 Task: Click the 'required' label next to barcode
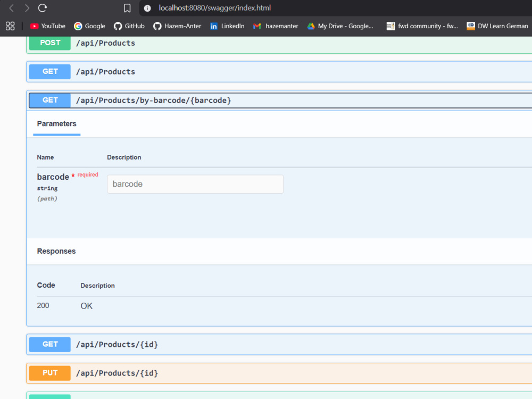88,174
